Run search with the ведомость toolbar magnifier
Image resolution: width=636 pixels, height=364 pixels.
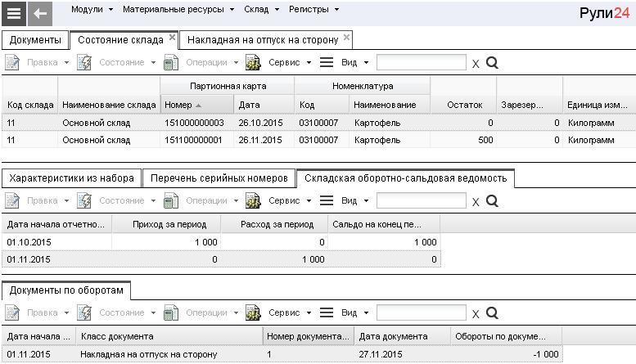(492, 200)
